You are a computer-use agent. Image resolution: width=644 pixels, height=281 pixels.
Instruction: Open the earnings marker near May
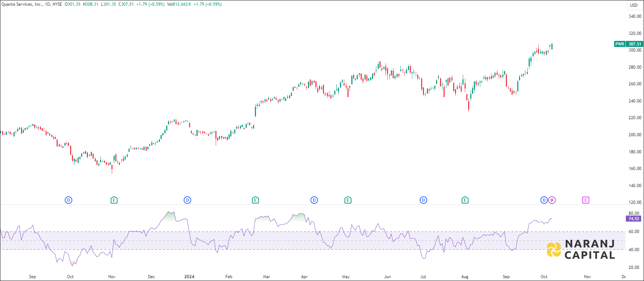click(x=348, y=200)
